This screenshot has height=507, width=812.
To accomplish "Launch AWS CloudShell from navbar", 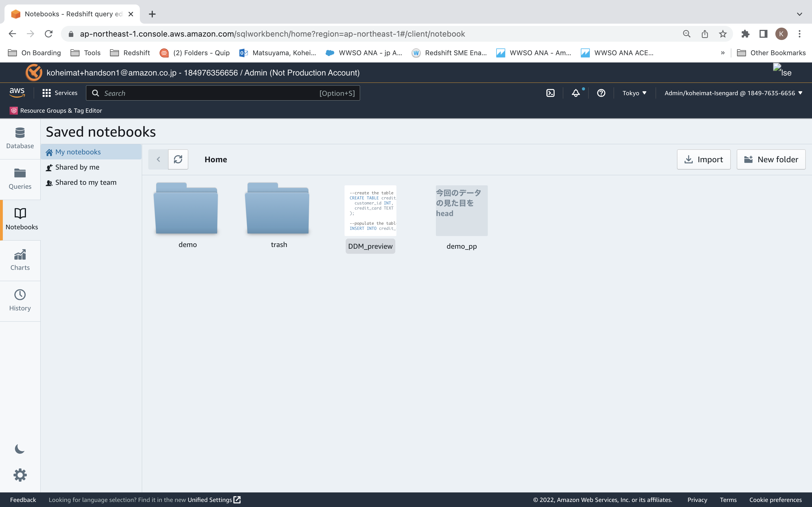I will [x=550, y=93].
